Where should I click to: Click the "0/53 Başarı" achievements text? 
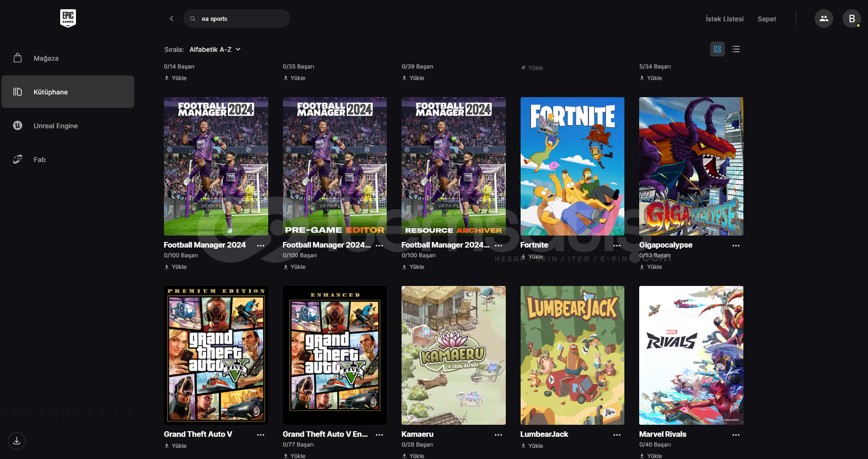[x=655, y=255]
